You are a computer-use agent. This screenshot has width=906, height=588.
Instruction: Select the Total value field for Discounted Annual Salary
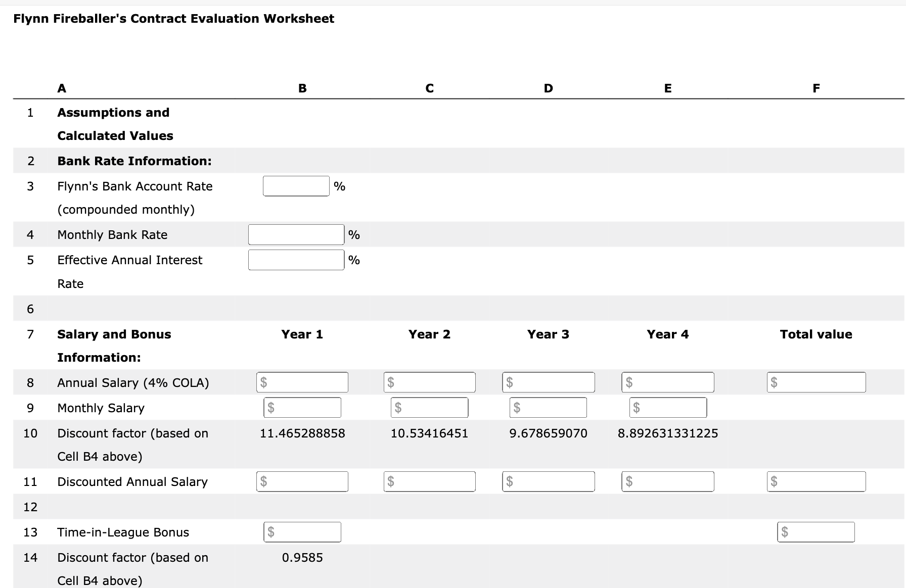[x=816, y=481]
